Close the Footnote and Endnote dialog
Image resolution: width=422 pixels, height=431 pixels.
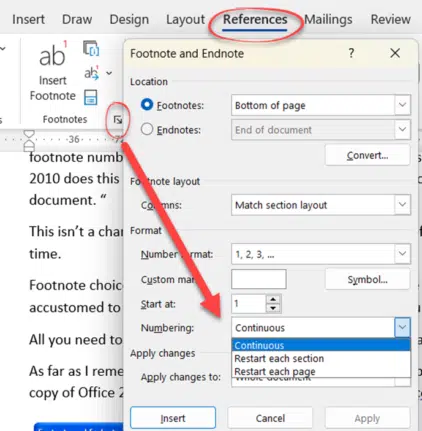395,53
